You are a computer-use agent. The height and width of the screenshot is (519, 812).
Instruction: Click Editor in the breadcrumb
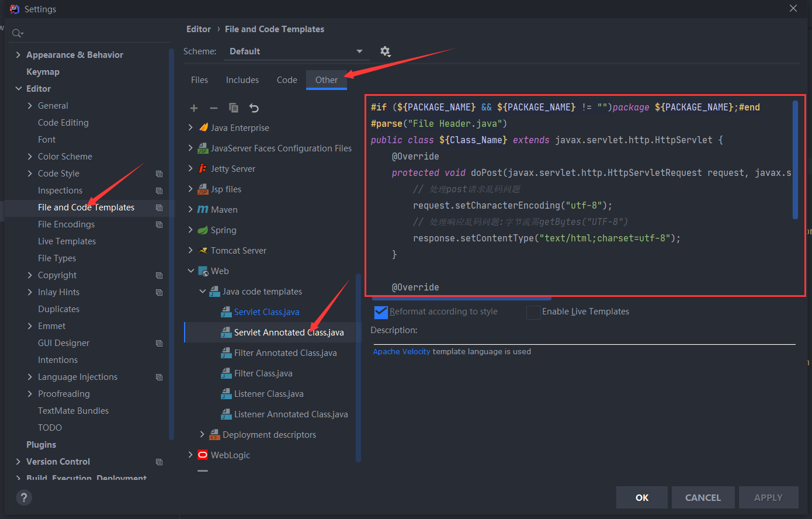(199, 29)
